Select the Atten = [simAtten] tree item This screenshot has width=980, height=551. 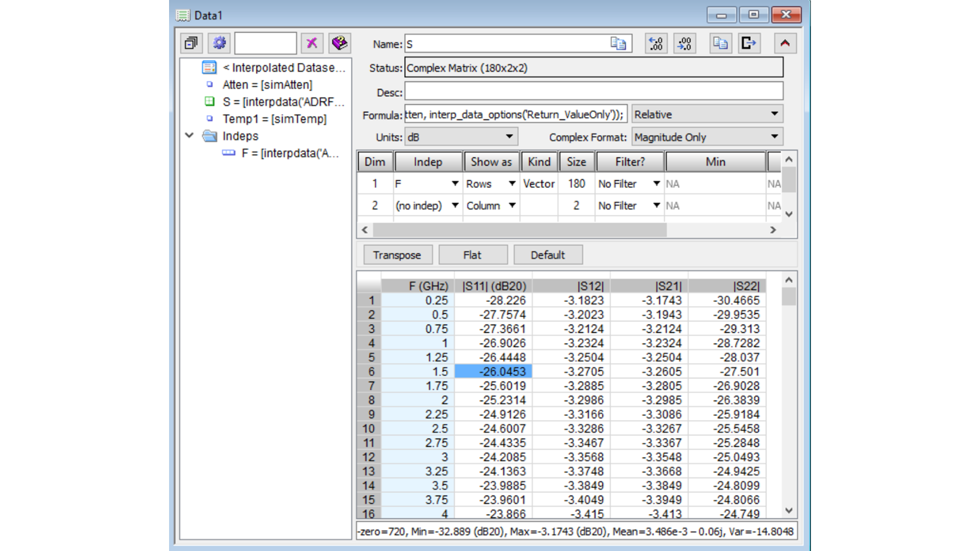click(x=267, y=85)
